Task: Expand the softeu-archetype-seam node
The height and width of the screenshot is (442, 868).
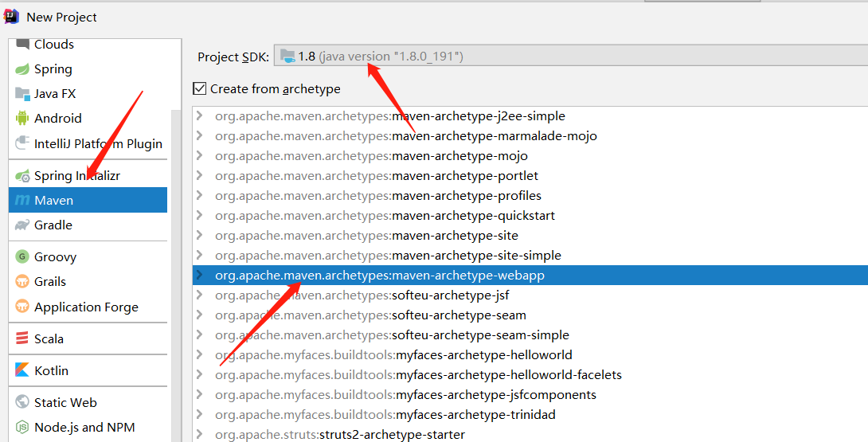Action: point(200,315)
